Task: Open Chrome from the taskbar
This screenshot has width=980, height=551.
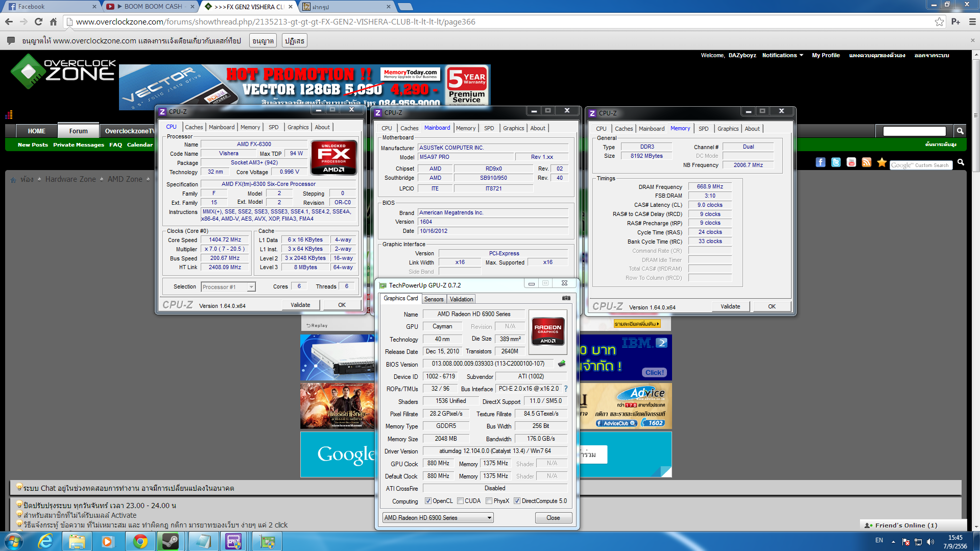Action: [x=140, y=541]
